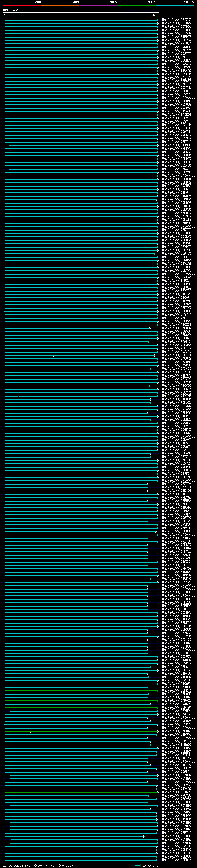
Task: Click the alignment bar for UniRef100_A8Q6D3
Action: (77, 386)
